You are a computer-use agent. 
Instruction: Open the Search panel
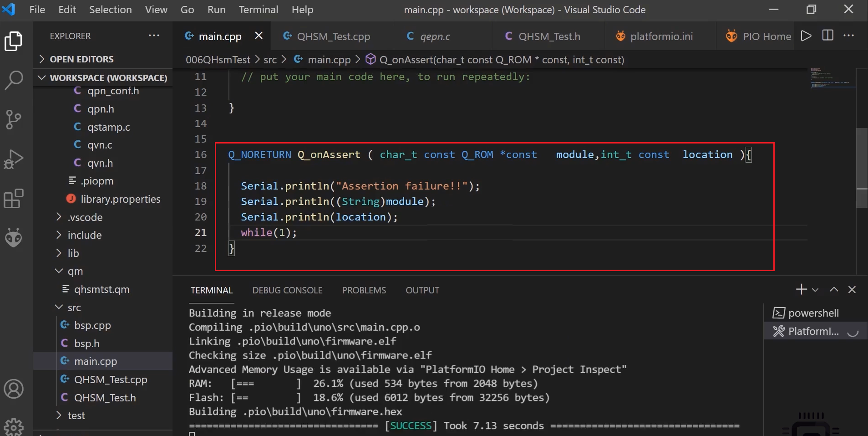(x=14, y=80)
